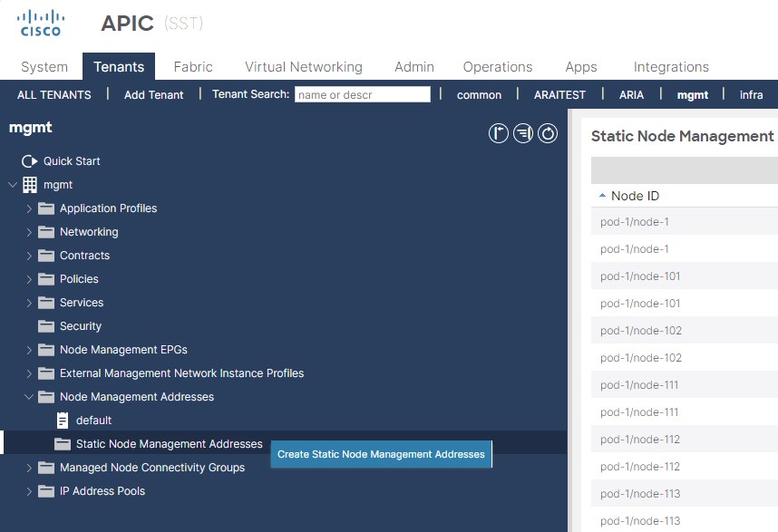The height and width of the screenshot is (532, 778).
Task: Collapse the mgmt tenant tree root
Action: (x=13, y=185)
